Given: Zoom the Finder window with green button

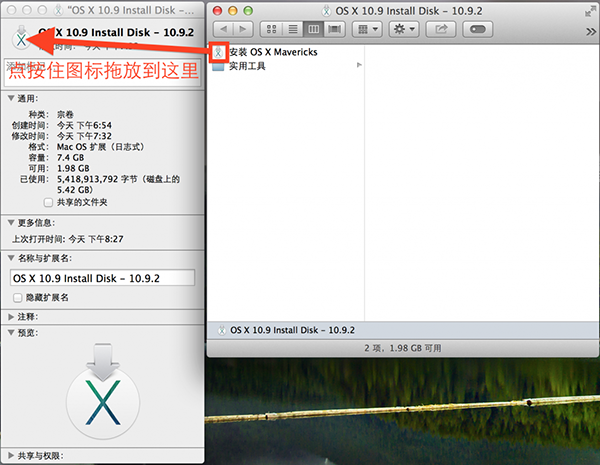Looking at the screenshot, I should tap(248, 11).
